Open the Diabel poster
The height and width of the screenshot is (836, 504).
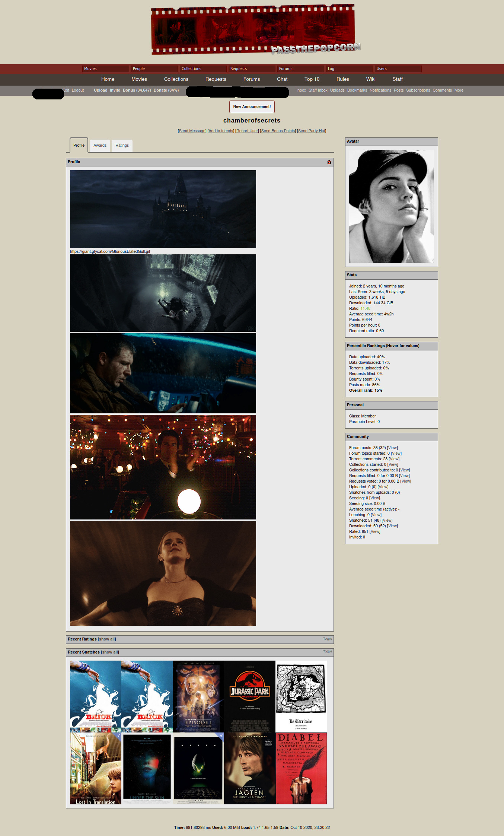pos(301,769)
